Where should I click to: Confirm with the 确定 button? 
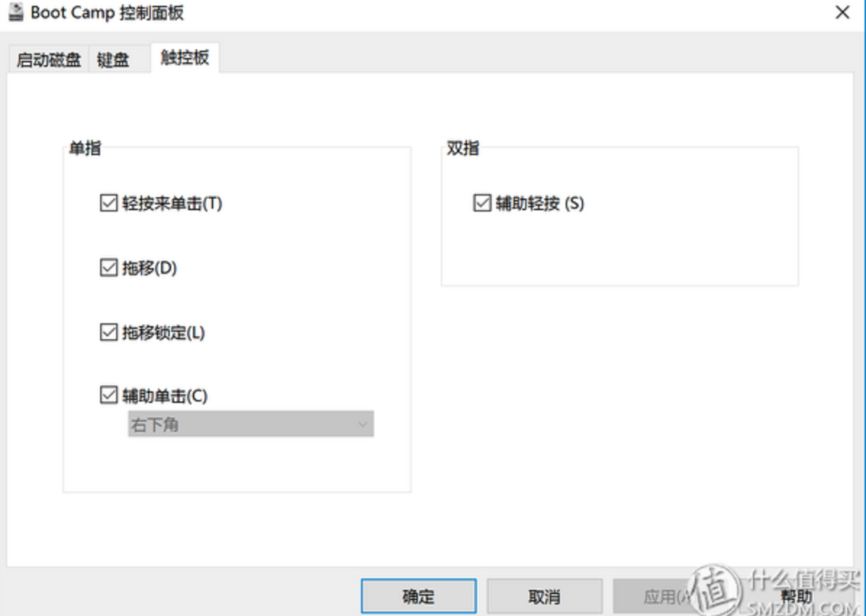point(418,596)
